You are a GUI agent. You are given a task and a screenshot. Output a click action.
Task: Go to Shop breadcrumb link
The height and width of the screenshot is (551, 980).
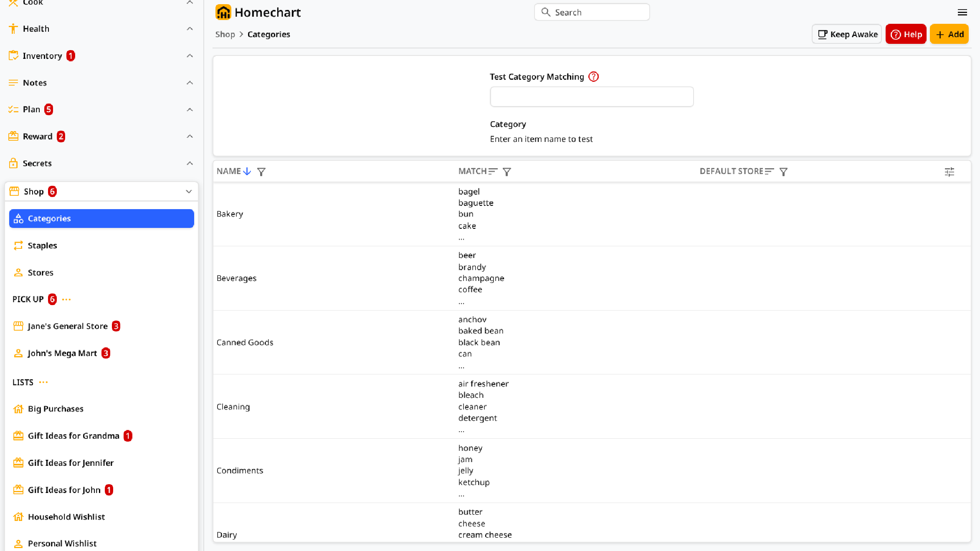225,34
